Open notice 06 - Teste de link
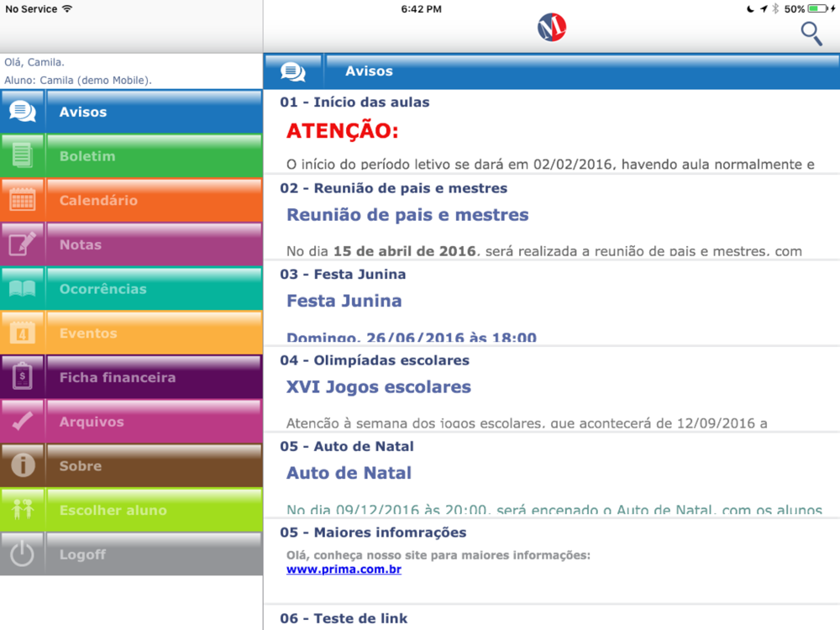Screen dimensions: 840x630 tap(552, 617)
